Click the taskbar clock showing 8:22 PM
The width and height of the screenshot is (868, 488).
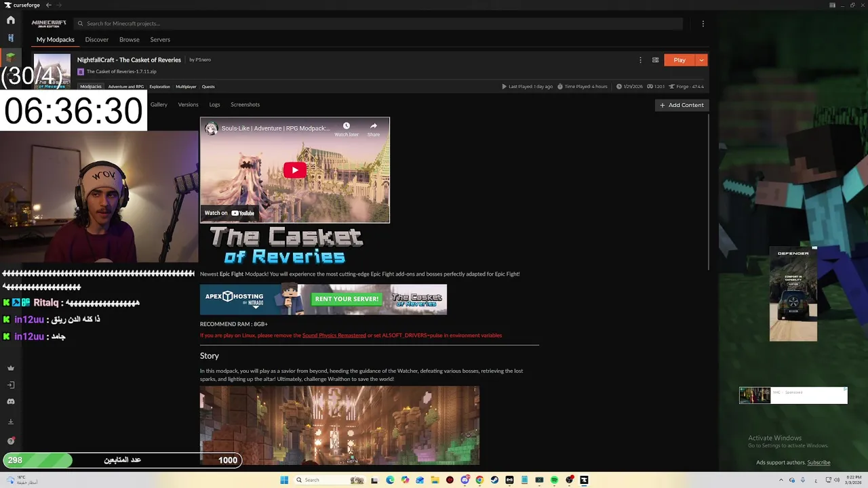(853, 480)
